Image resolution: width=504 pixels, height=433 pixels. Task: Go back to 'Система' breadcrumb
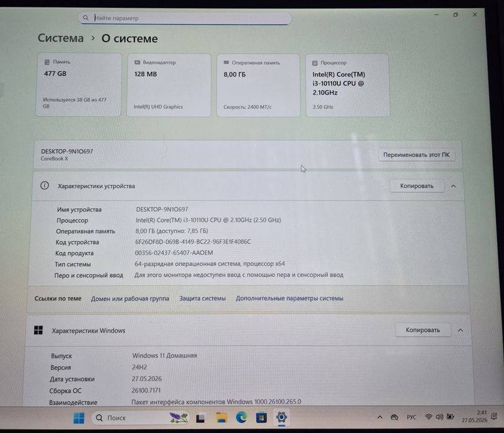pyautogui.click(x=61, y=38)
